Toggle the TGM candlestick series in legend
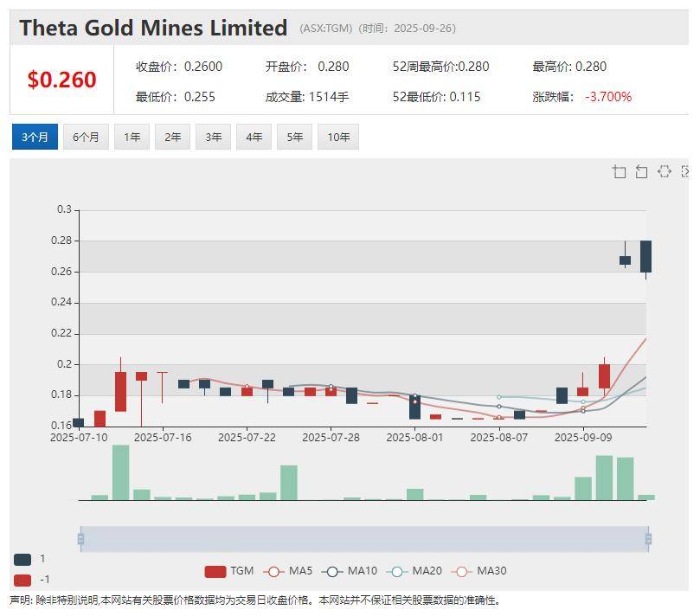700x616 pixels. point(229,571)
